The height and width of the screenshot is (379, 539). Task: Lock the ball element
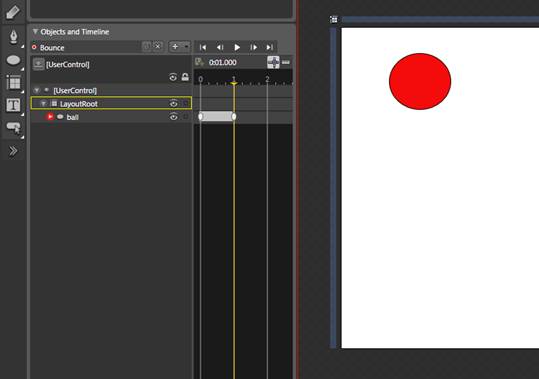click(x=186, y=117)
